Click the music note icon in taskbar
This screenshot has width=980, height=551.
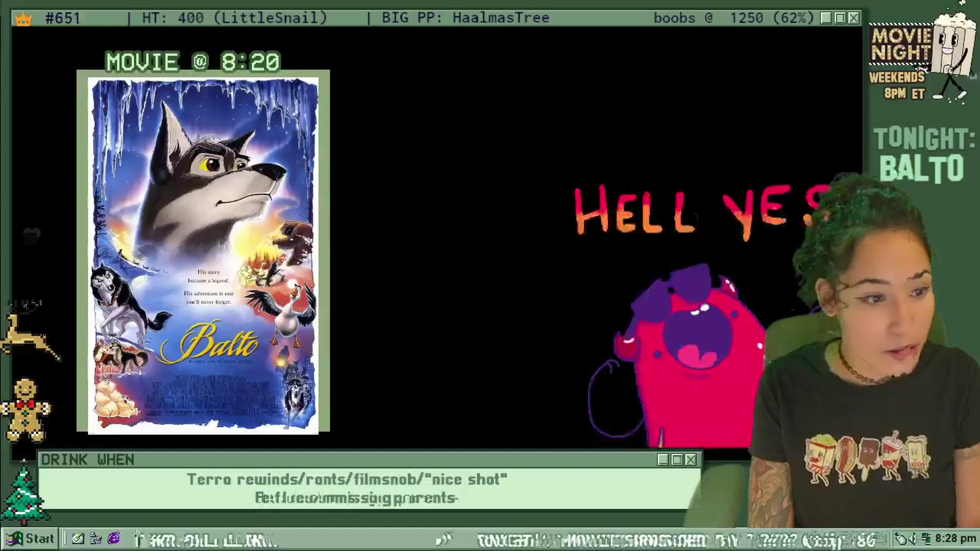(x=444, y=539)
